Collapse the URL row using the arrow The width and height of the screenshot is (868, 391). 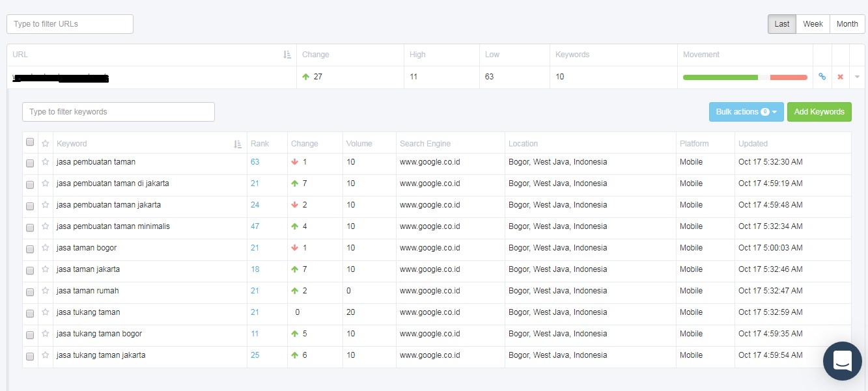click(857, 77)
